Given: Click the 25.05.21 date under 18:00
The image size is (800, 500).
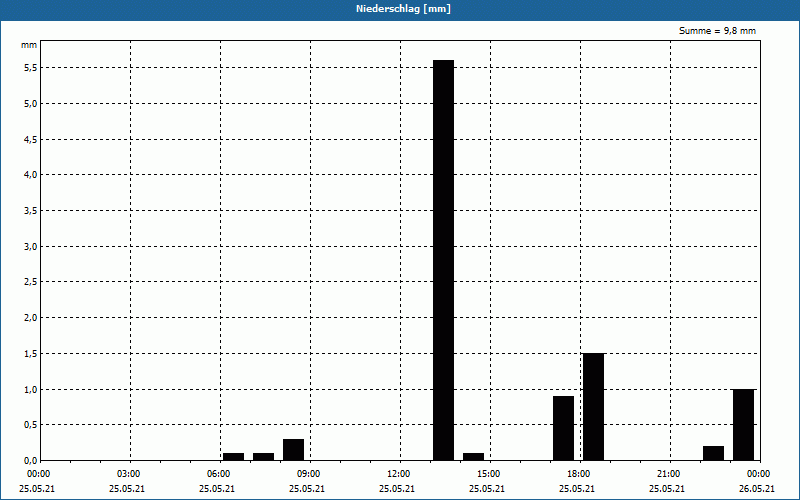Looking at the screenshot, I should [x=577, y=489].
